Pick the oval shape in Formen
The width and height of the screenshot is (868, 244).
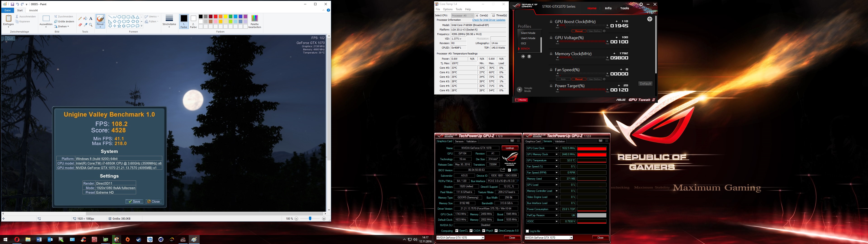[x=119, y=17]
